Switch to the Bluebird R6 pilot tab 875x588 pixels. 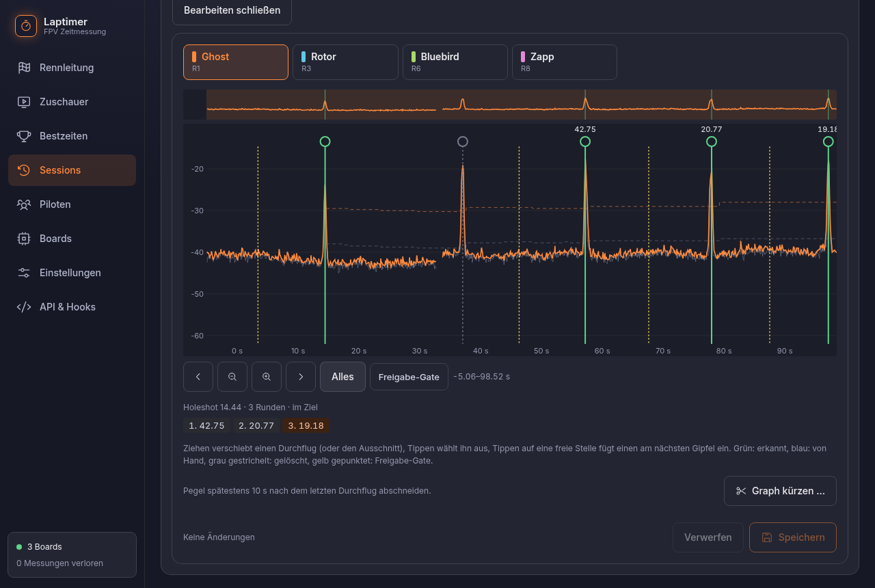pyautogui.click(x=455, y=62)
